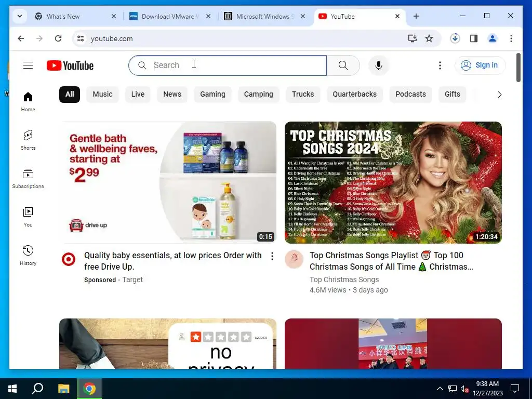Viewport: 532px width, 399px height.
Task: Click the Sign in button
Action: click(480, 65)
